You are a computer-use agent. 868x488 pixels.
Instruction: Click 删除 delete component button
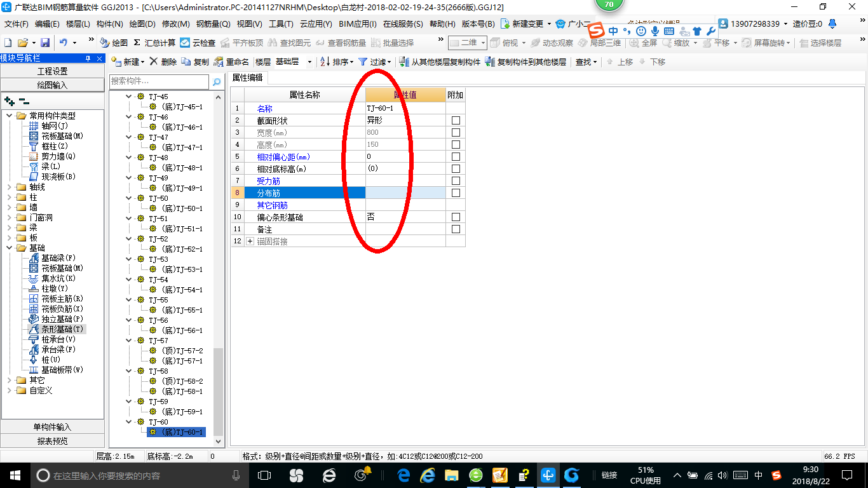tap(163, 62)
